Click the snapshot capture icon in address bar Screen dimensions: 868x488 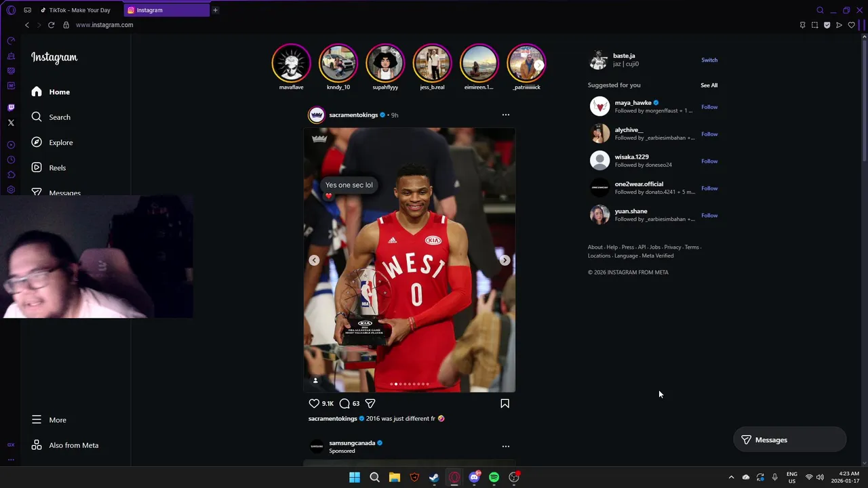coord(814,25)
